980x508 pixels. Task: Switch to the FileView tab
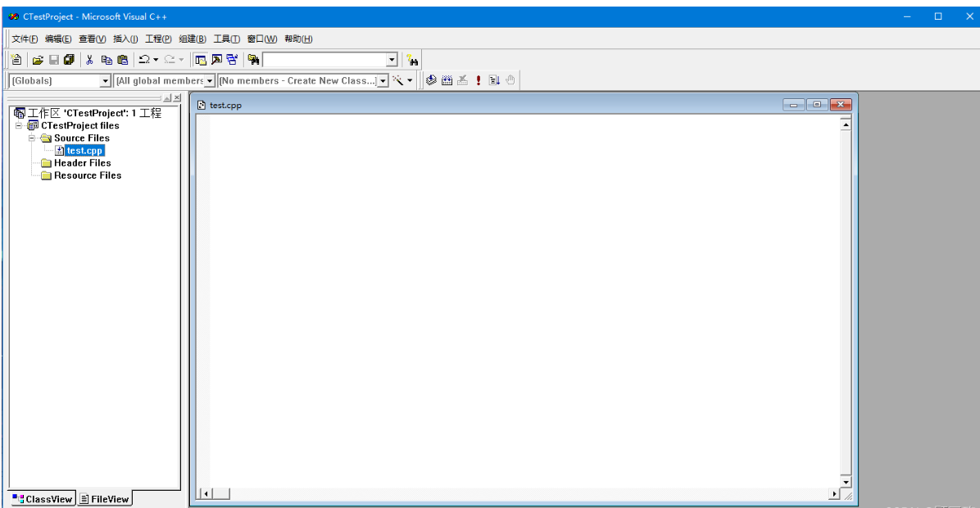(x=104, y=499)
